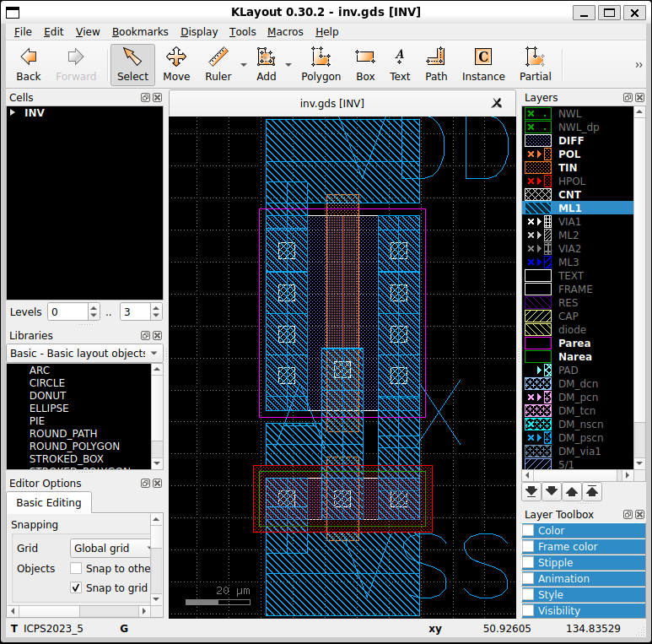The height and width of the screenshot is (644, 652).
Task: Expand the PAD layer group arrow
Action: click(539, 371)
